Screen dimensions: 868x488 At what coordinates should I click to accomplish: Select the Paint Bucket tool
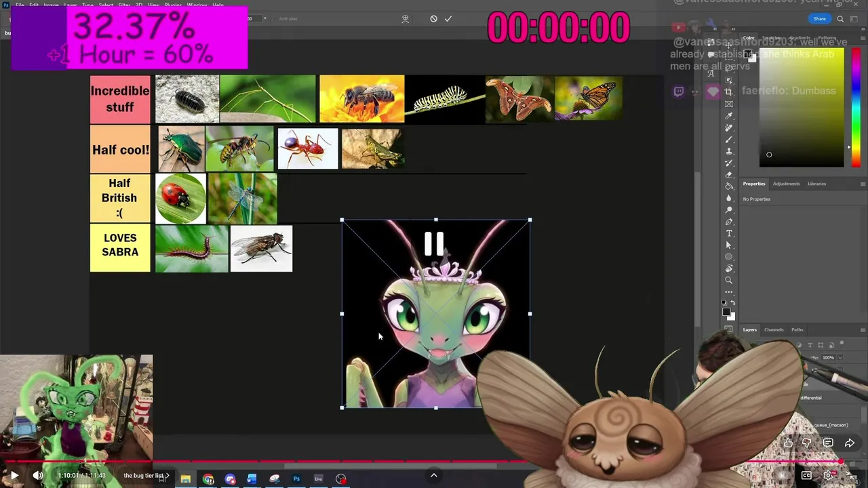729,186
